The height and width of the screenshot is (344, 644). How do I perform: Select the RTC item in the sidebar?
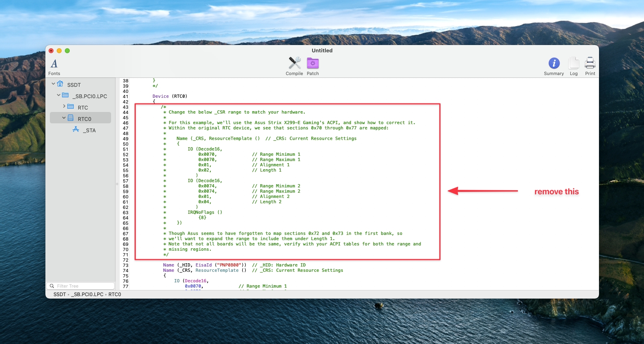(x=83, y=107)
